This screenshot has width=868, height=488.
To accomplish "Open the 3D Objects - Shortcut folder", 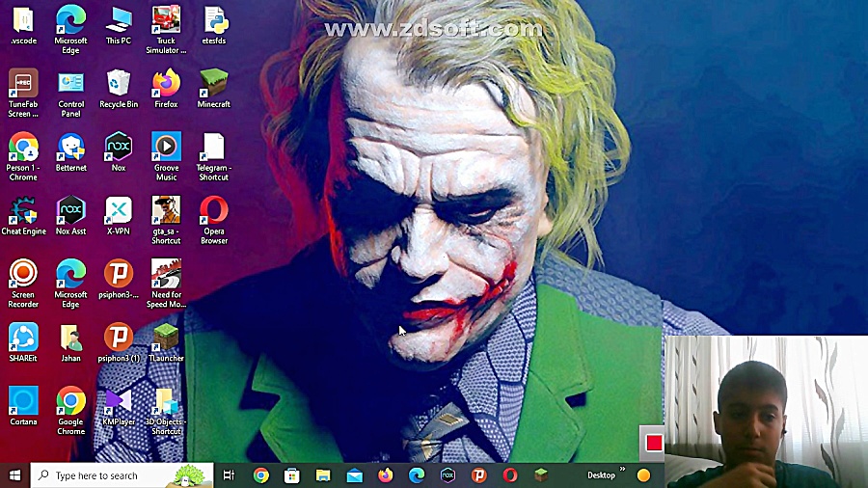I will pyautogui.click(x=166, y=411).
